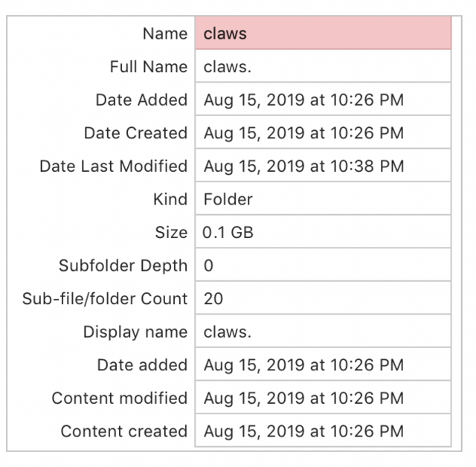Click the Full Name row label
This screenshot has height=467, width=476.
tap(149, 66)
